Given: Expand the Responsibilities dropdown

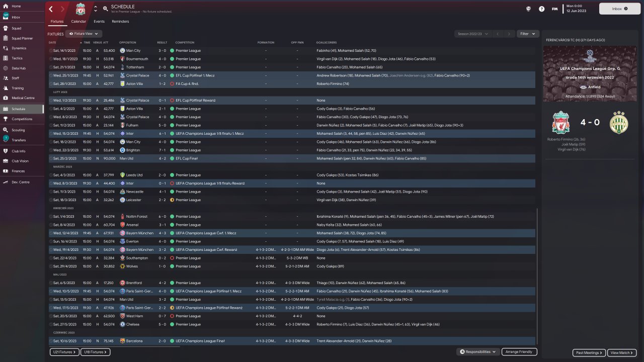Looking at the screenshot, I should (478, 352).
